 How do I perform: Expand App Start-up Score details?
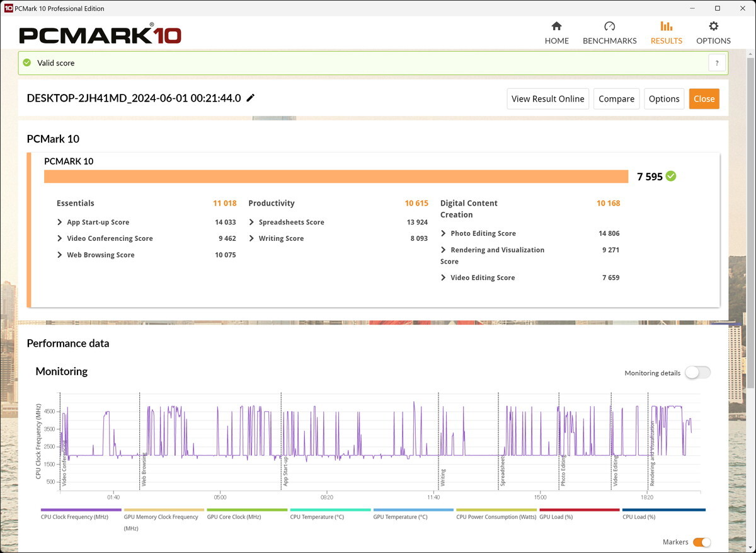point(60,222)
